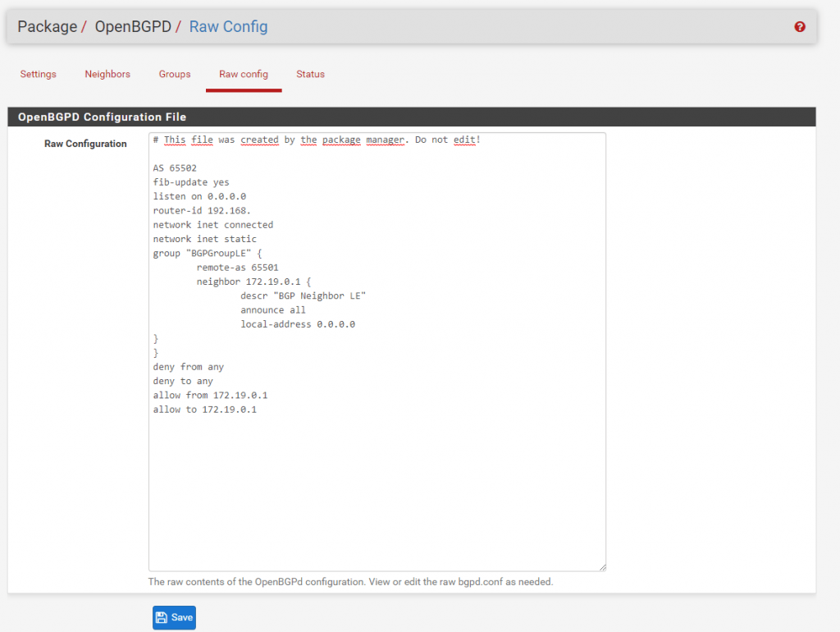
Task: Click the resize handle of the config textarea
Action: pyautogui.click(x=602, y=567)
